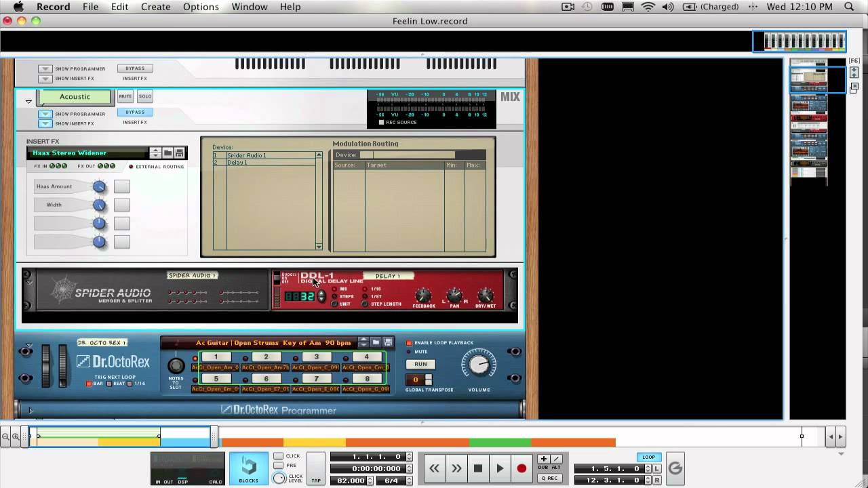868x488 pixels.
Task: Click the Dr. OctoRex patch select arrows
Action: [x=364, y=342]
